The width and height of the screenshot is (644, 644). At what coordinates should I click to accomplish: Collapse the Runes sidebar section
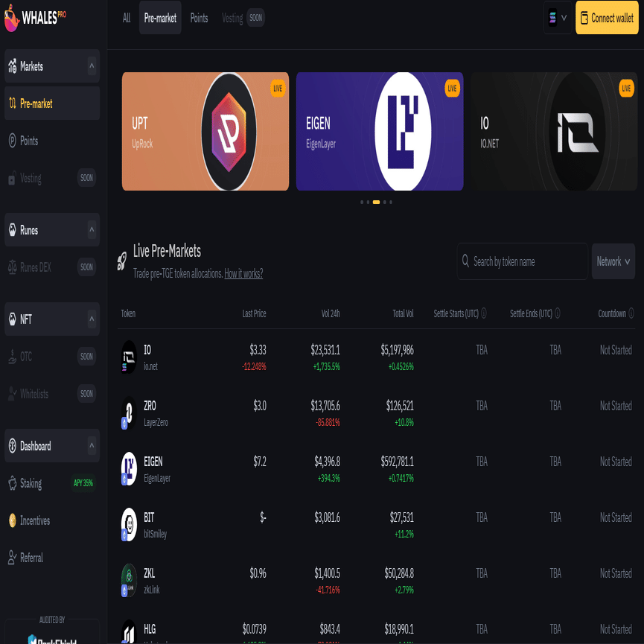[92, 229]
